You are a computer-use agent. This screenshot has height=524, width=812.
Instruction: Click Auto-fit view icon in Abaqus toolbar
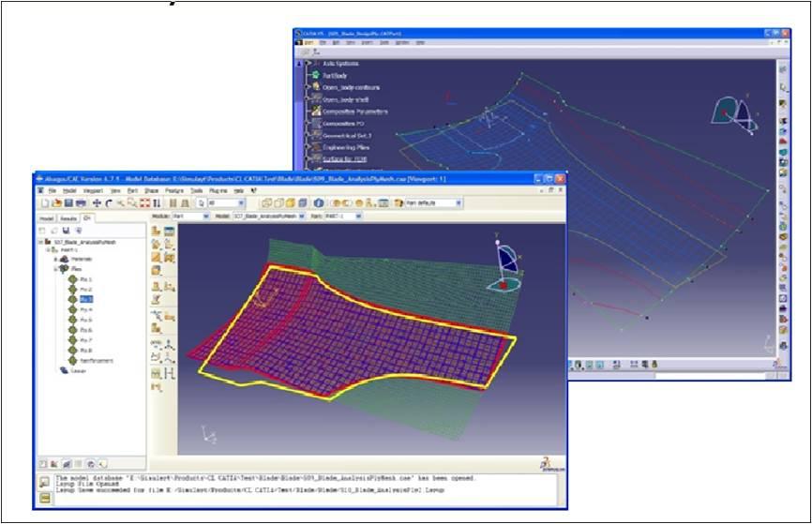[x=144, y=203]
